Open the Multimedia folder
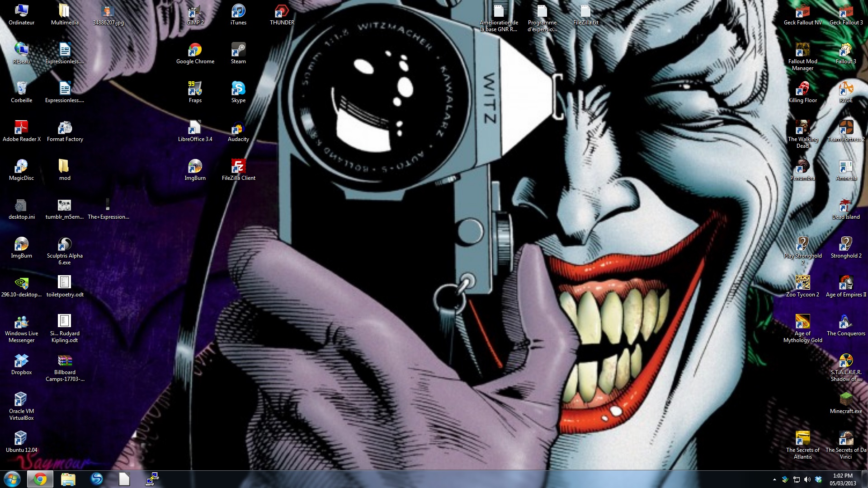This screenshot has height=488, width=868. tap(65, 14)
